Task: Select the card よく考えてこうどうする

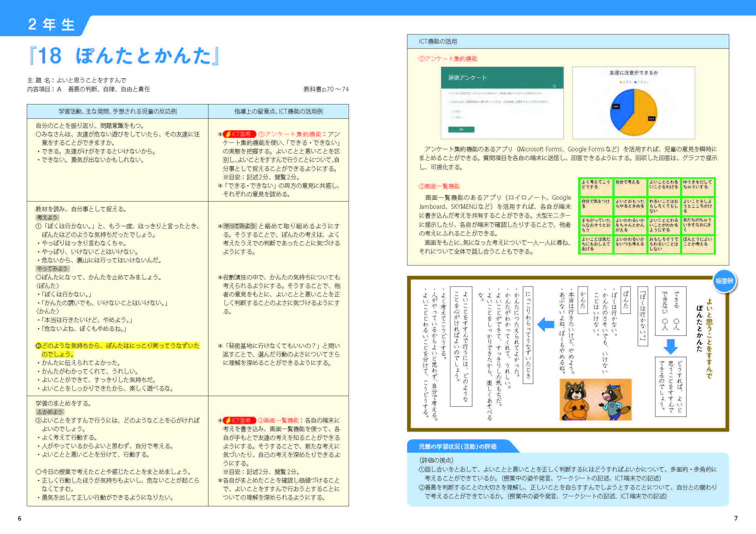Action: click(596, 187)
